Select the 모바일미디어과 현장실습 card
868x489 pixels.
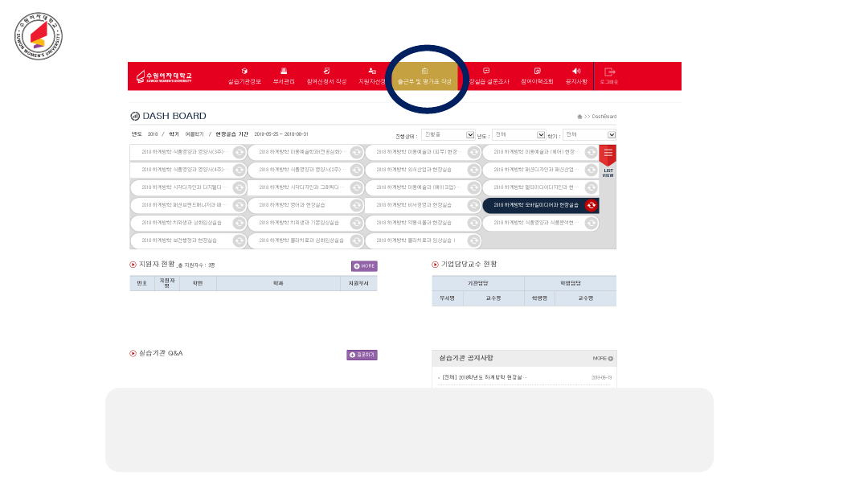click(x=541, y=205)
